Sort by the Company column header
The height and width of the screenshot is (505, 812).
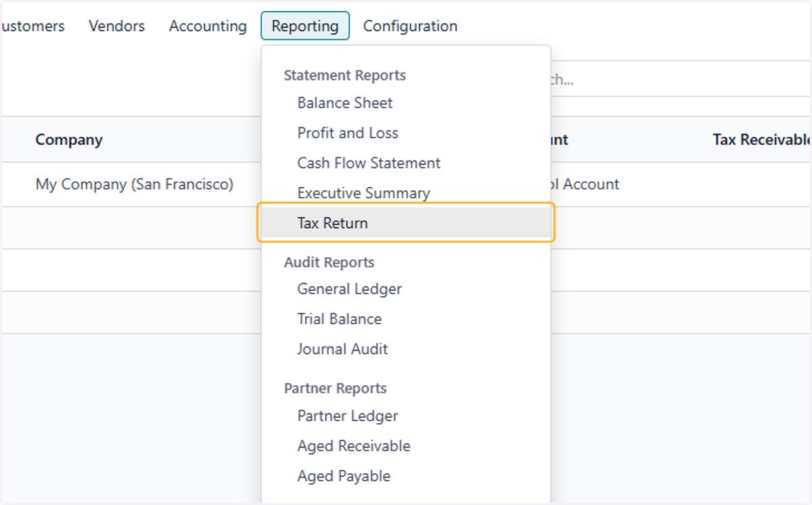pyautogui.click(x=69, y=139)
